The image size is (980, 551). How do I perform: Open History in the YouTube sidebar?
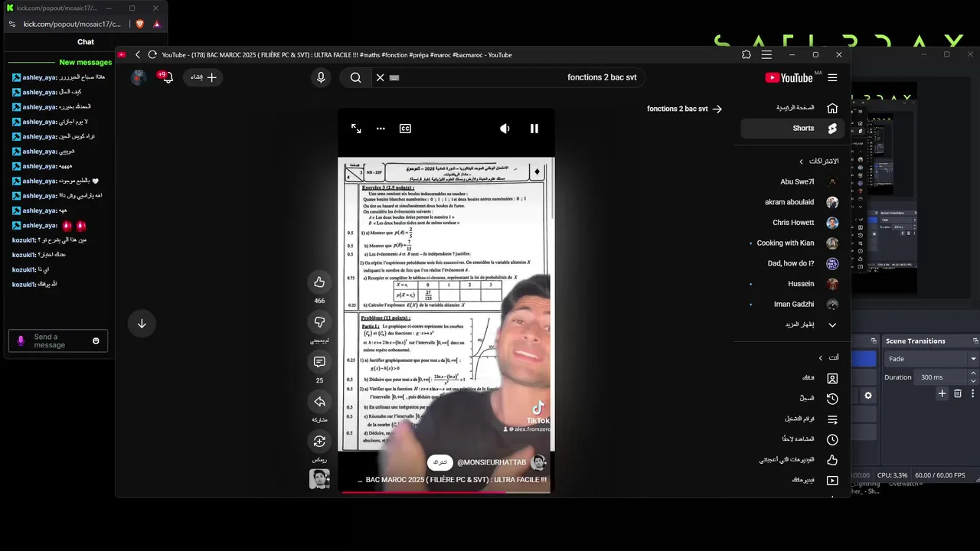pyautogui.click(x=793, y=399)
